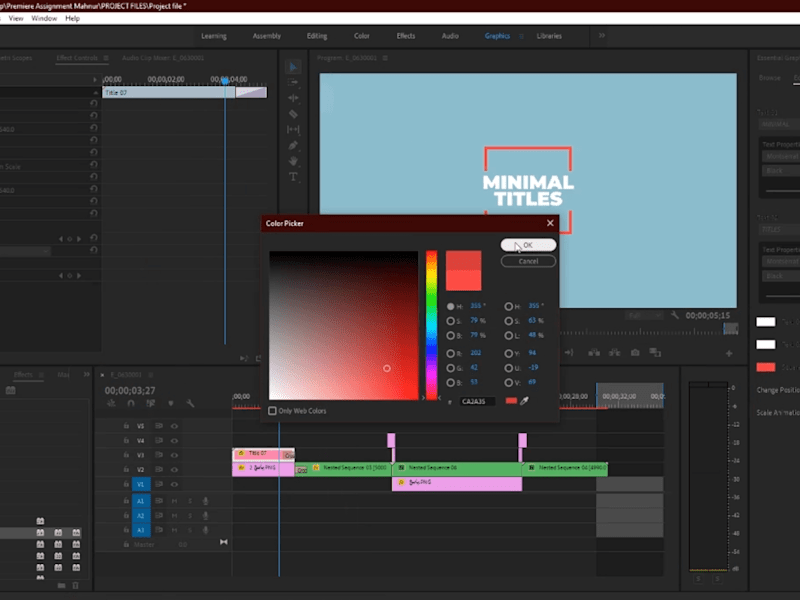Toggle insert and overwrite as nests icon

[x=111, y=403]
